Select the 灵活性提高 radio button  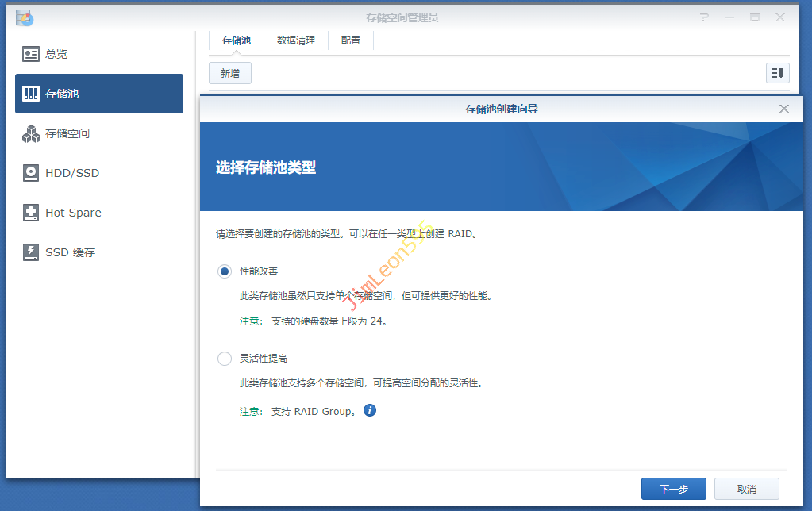(225, 359)
